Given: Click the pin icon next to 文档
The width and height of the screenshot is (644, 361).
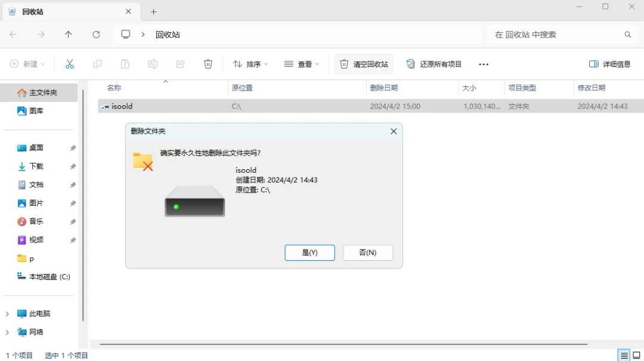Looking at the screenshot, I should 73,185.
